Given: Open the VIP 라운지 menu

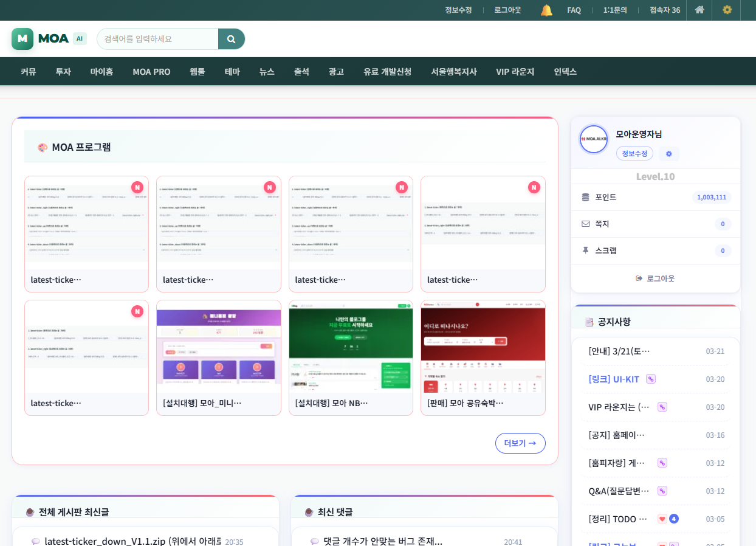Looking at the screenshot, I should pyautogui.click(x=515, y=72).
